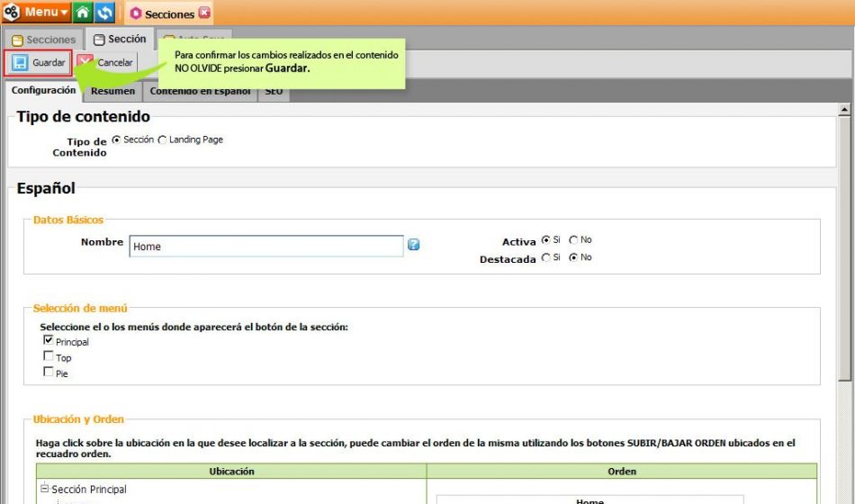The image size is (855, 504).
Task: Switch to the Secciones sub-tab
Action: click(43, 40)
